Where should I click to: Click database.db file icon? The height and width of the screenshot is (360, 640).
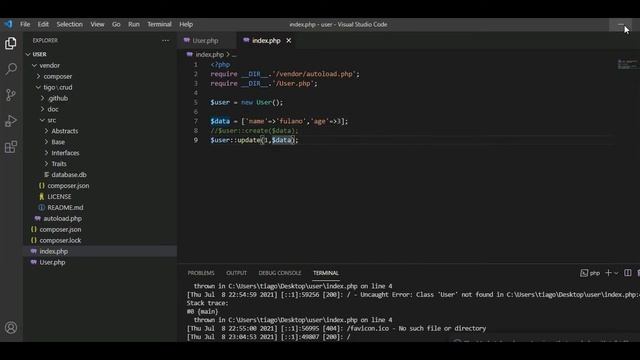pyautogui.click(x=47, y=175)
